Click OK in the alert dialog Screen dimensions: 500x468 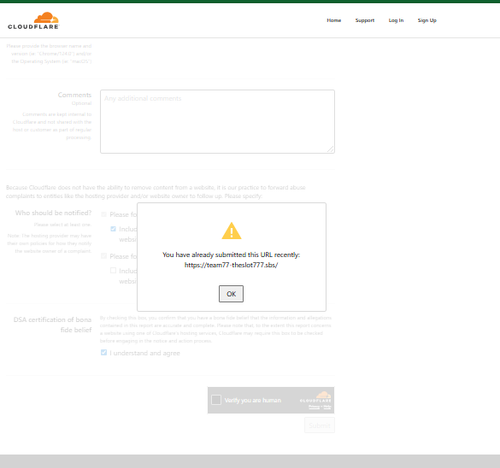231,294
